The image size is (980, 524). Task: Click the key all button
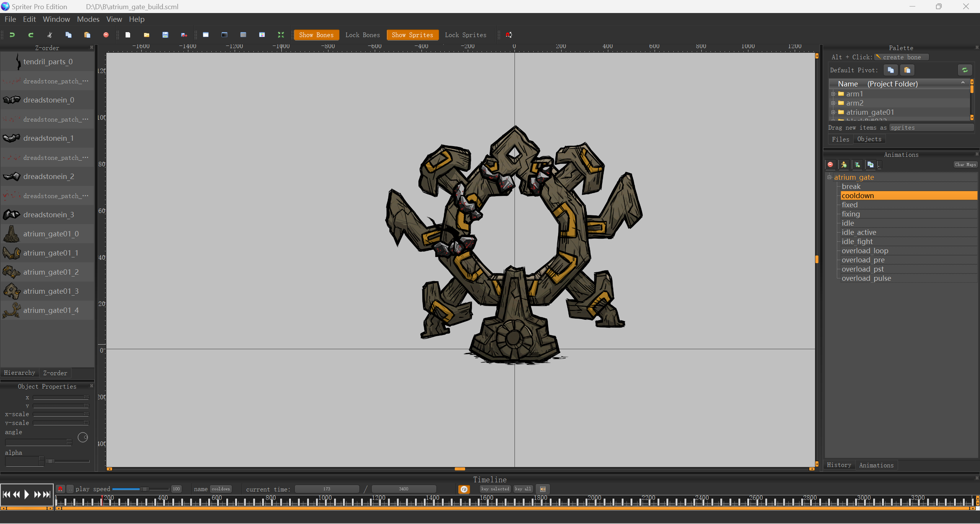coord(523,489)
